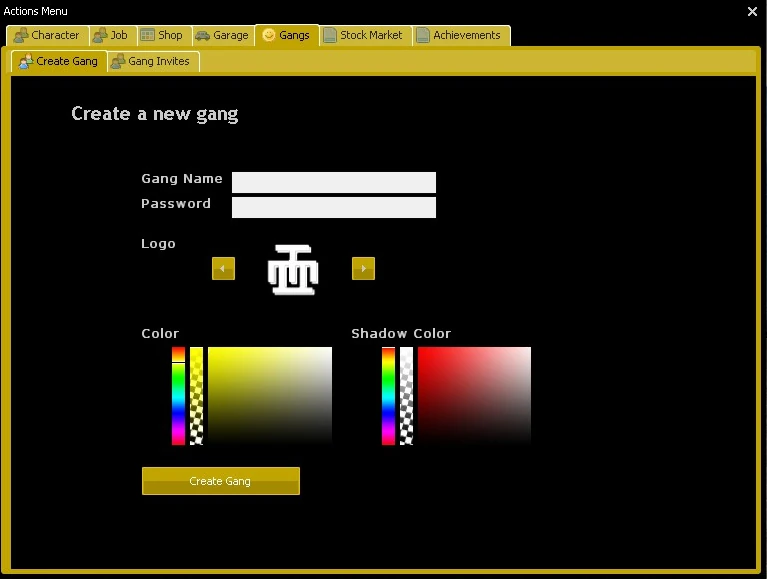Adjust the Shadow Color alpha checkered bar
Viewport: 767px width, 579px height.
[406, 396]
